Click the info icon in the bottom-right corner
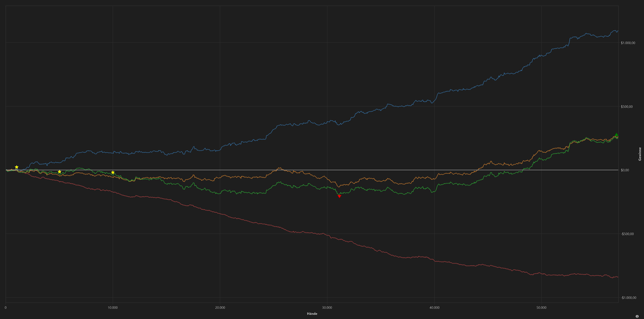The image size is (644, 319). (x=637, y=315)
